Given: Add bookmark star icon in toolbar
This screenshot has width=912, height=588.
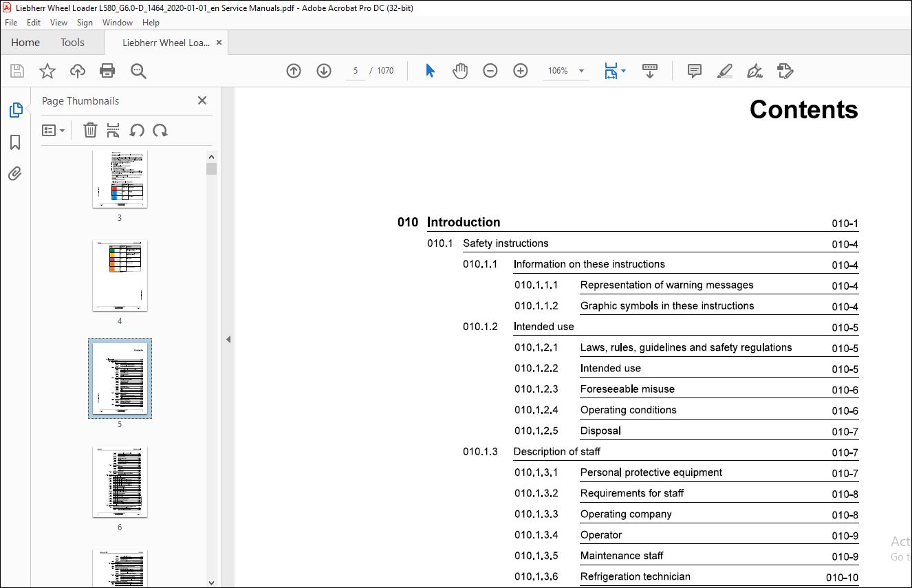Looking at the screenshot, I should click(47, 71).
